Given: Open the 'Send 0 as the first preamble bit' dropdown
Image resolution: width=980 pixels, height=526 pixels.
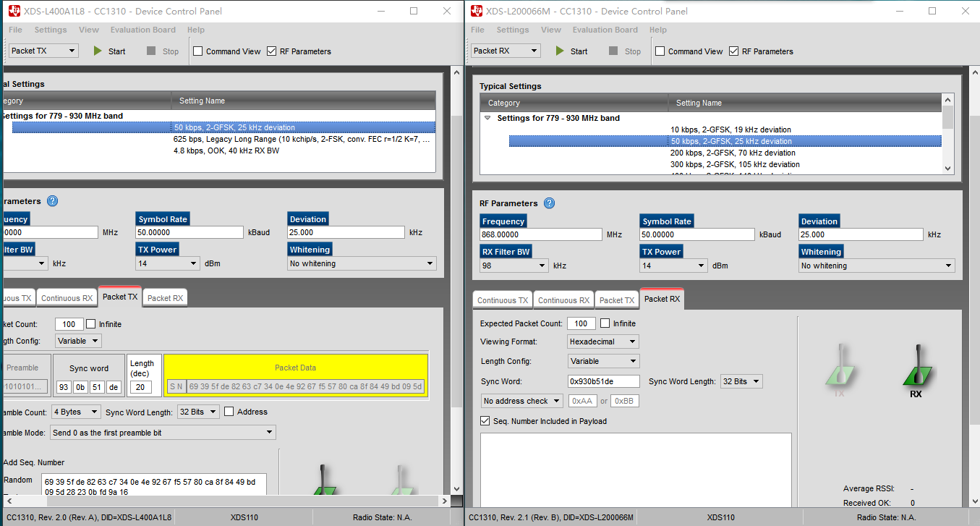Looking at the screenshot, I should [163, 433].
